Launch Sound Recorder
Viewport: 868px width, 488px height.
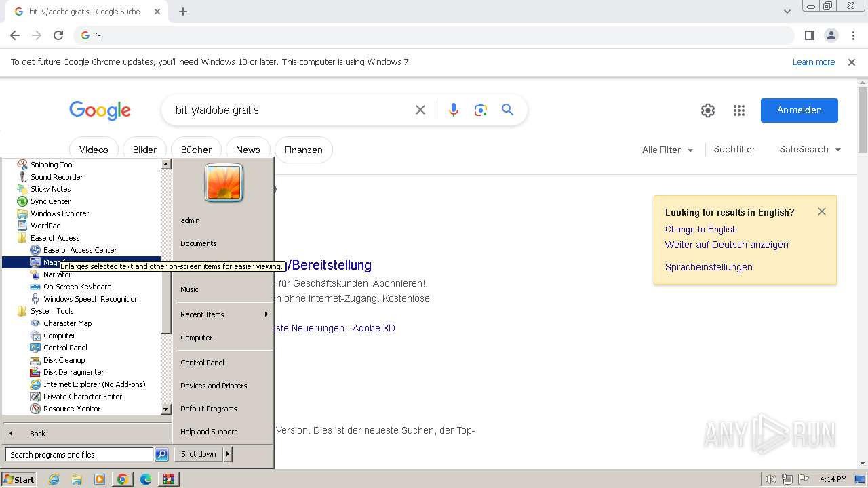pos(56,177)
